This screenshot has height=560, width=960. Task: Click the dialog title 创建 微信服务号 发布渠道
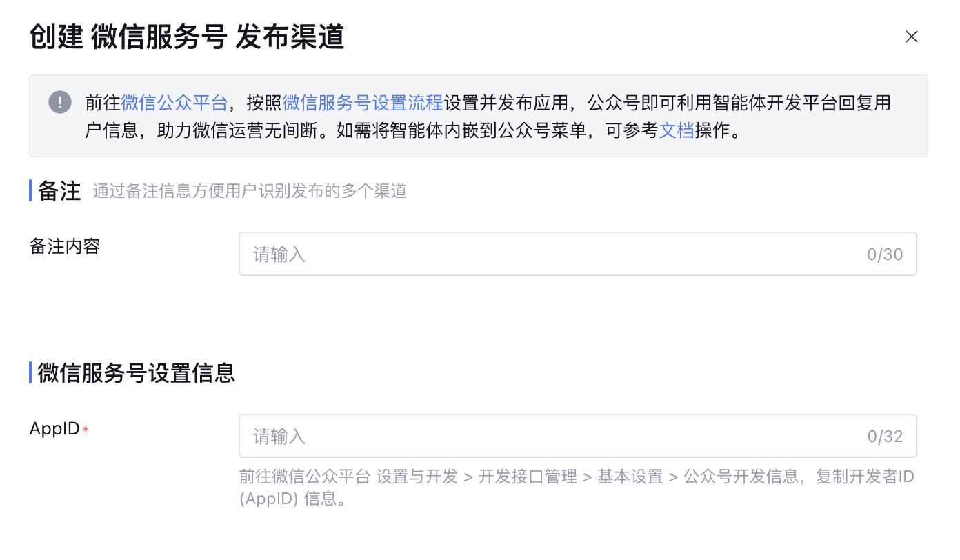(x=187, y=37)
